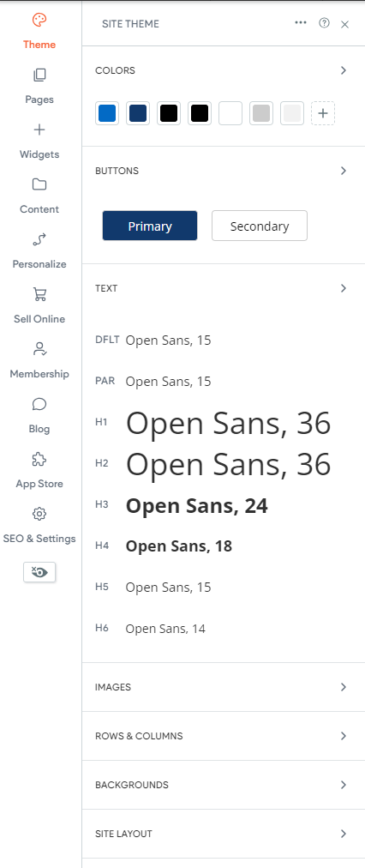Open the Pages panel icon

tap(39, 75)
